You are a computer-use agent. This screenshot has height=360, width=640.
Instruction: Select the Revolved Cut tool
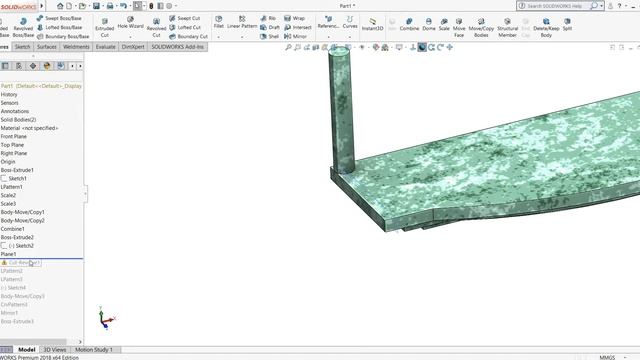[156, 28]
